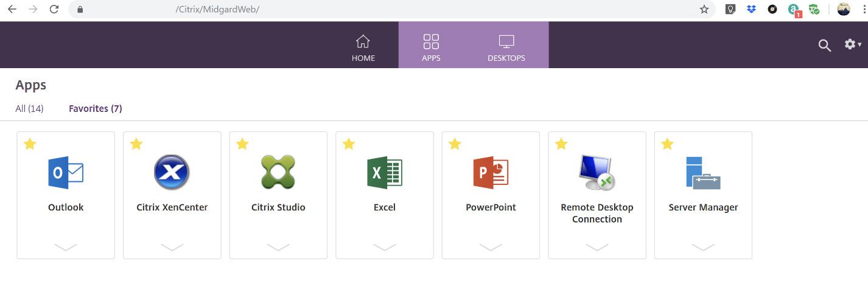Show Excel details with the chevron
The height and width of the screenshot is (289, 868).
pyautogui.click(x=385, y=247)
